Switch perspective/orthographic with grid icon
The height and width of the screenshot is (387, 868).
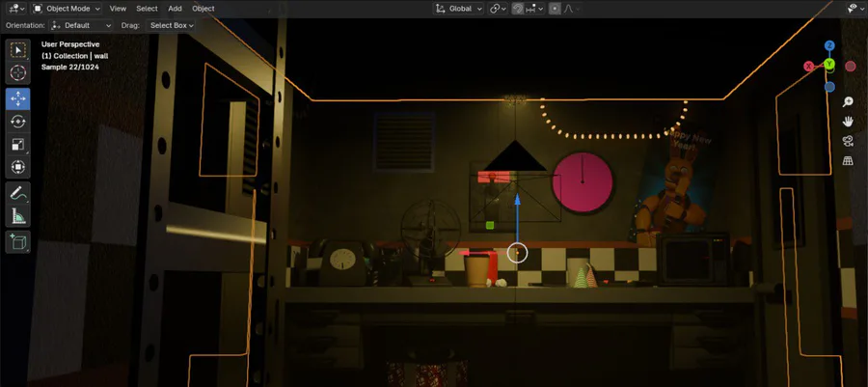848,160
